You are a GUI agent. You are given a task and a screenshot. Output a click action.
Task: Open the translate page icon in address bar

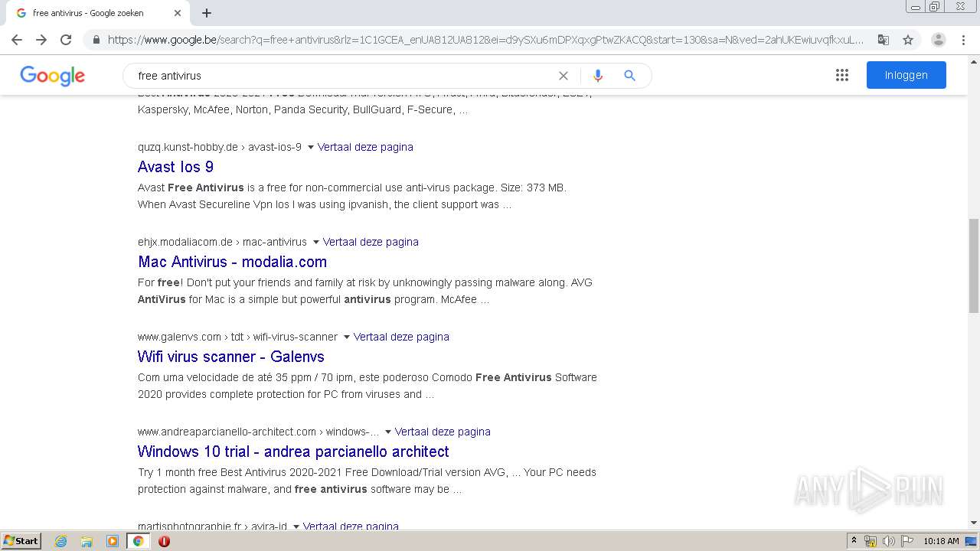click(884, 40)
